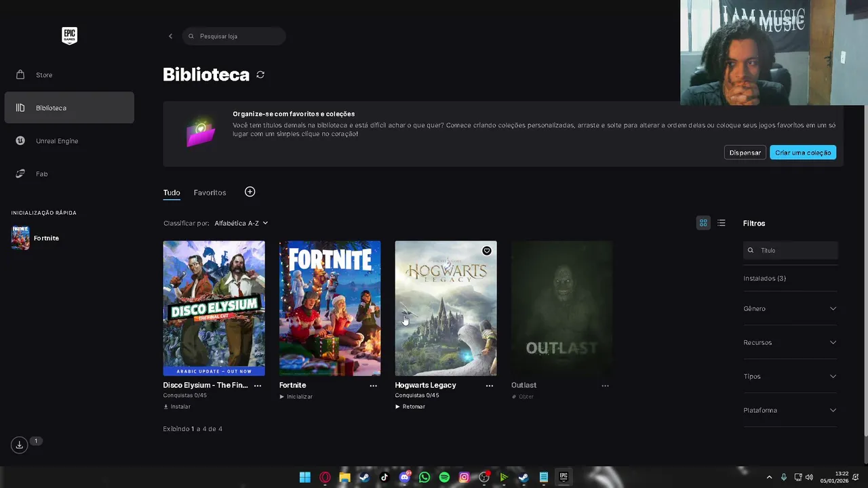Expand the Recursos filter
The image size is (868, 488).
point(790,342)
